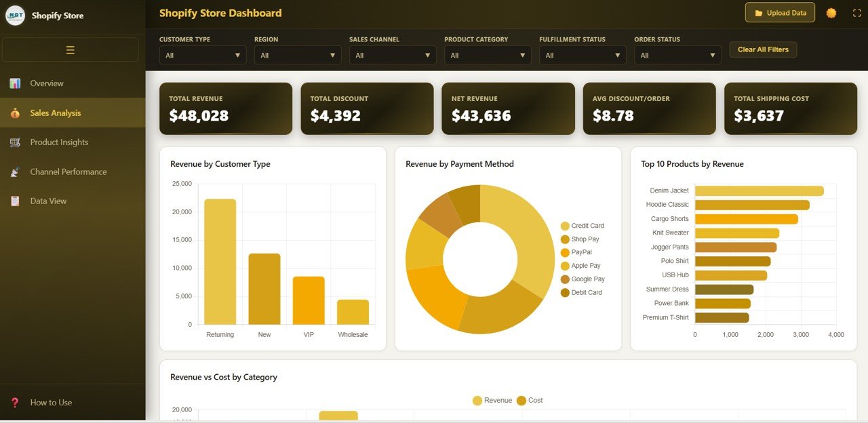This screenshot has width=868, height=423.
Task: Click the Channel Performance satellite icon
Action: 15,172
